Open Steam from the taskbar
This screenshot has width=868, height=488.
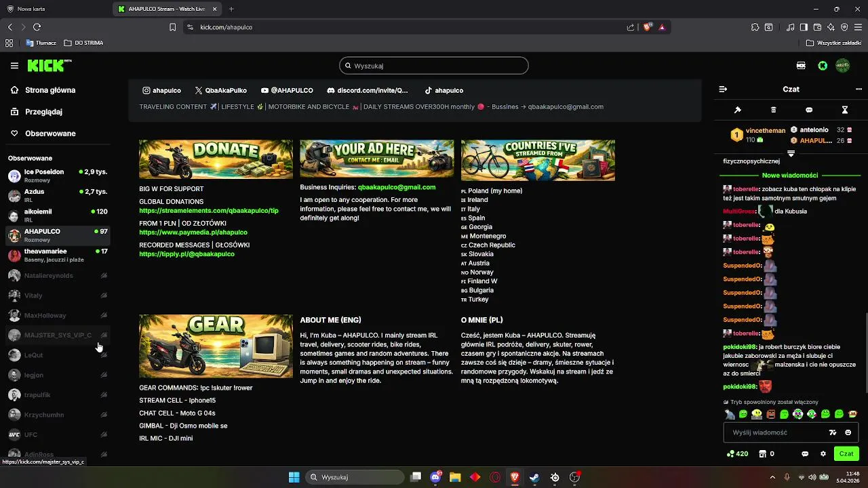534,477
